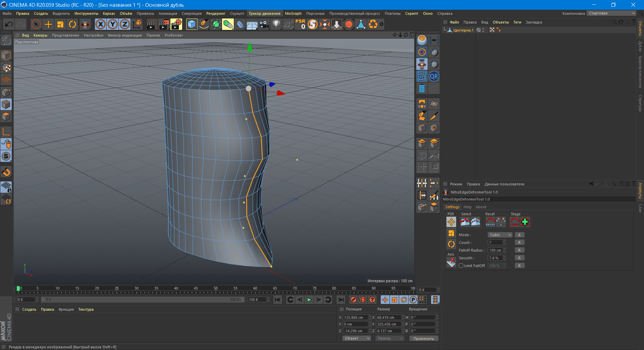The width and height of the screenshot is (644, 350).
Task: Enable autokeying record button
Action: [363, 300]
